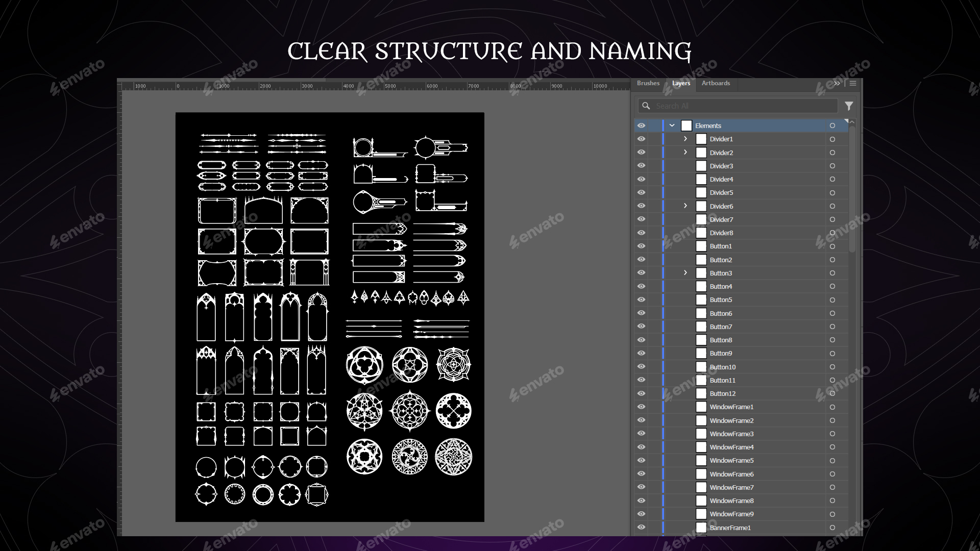
Task: Toggle visibility of the Button12 layer
Action: [x=641, y=393]
